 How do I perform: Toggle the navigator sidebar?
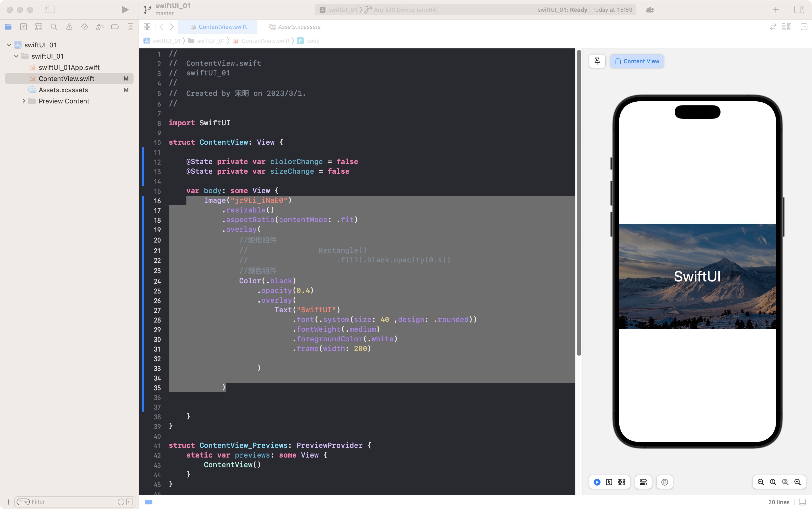click(49, 9)
